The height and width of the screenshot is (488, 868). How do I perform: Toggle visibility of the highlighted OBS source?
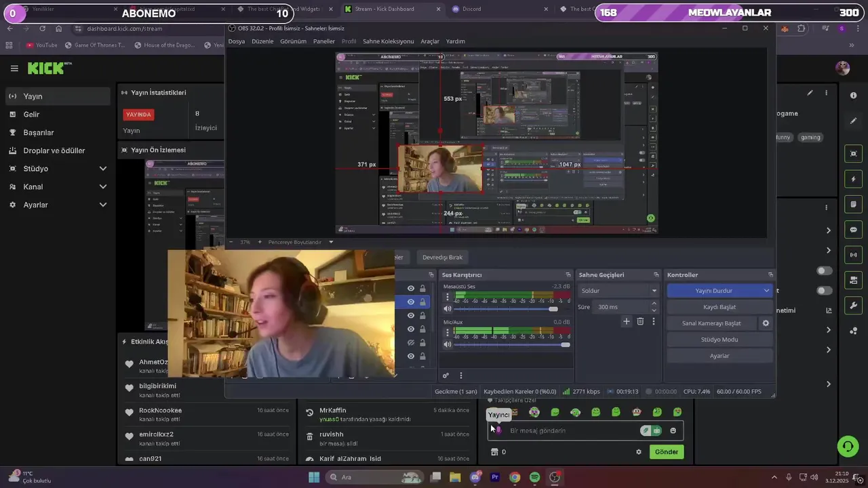(410, 302)
